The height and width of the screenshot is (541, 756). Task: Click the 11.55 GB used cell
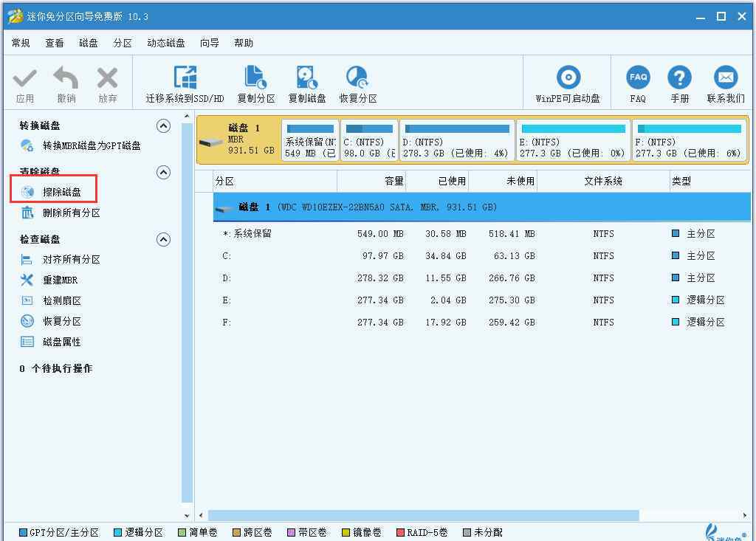445,278
